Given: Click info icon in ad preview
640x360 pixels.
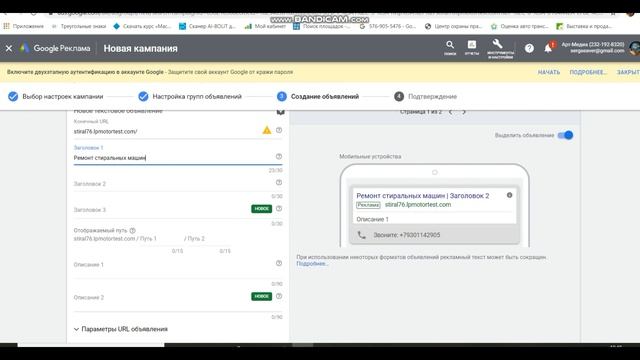Looking at the screenshot, I should tap(509, 195).
